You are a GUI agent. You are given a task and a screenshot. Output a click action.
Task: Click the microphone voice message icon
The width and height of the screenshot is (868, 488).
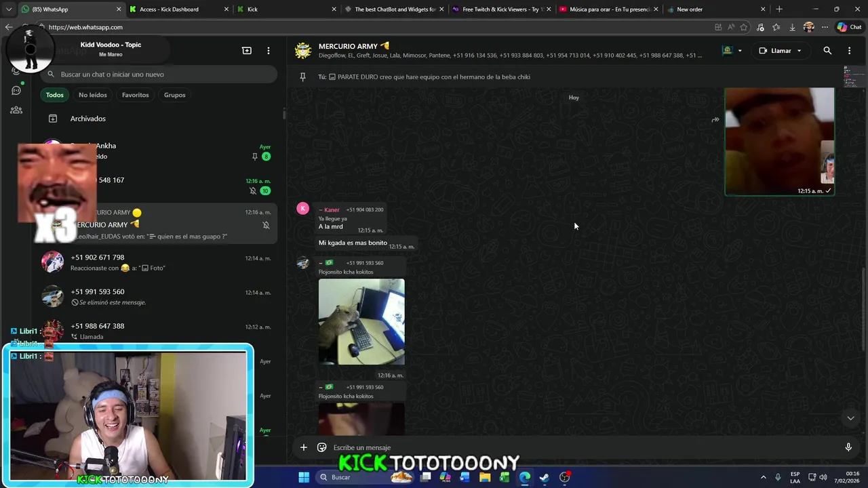coord(848,447)
